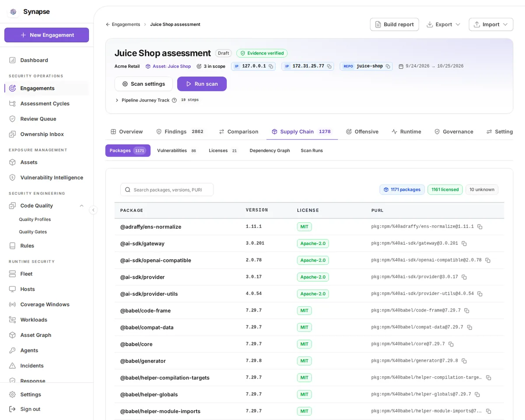Filter by 1161 licensed badge
The width and height of the screenshot is (525, 420).
coord(445,189)
